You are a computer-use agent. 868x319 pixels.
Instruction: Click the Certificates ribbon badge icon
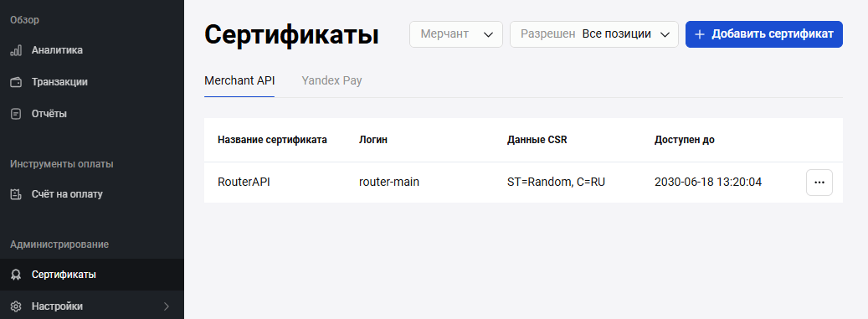coord(16,275)
